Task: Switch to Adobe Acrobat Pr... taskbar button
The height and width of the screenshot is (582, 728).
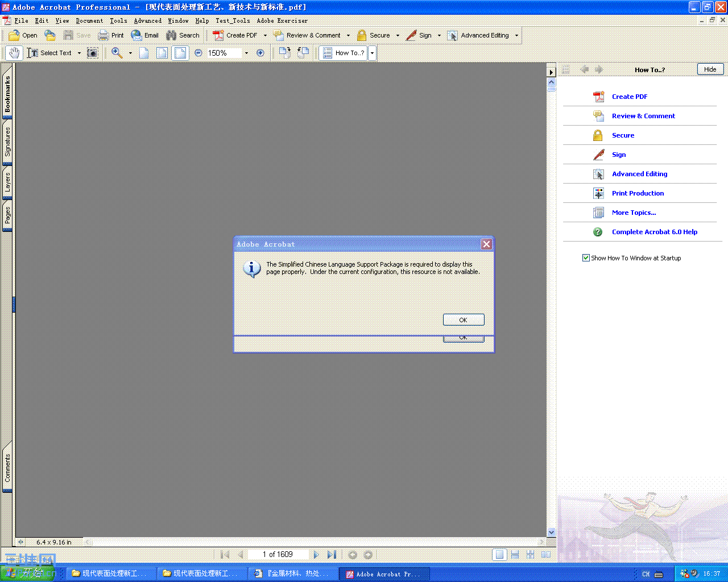Action: pos(384,574)
